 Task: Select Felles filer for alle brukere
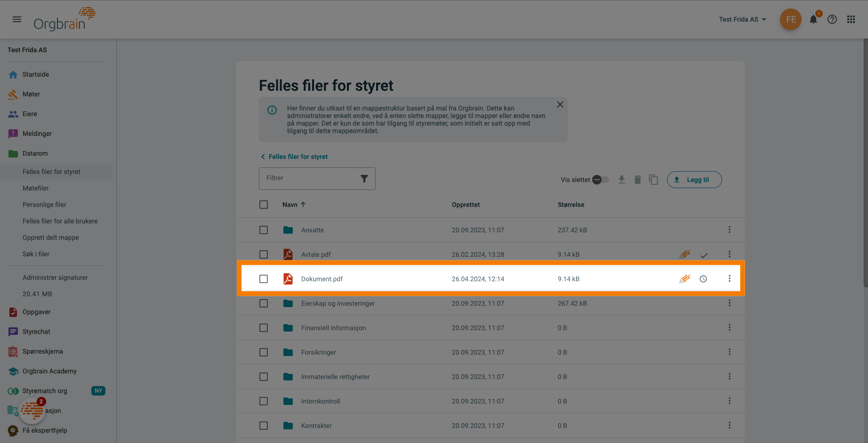click(60, 221)
